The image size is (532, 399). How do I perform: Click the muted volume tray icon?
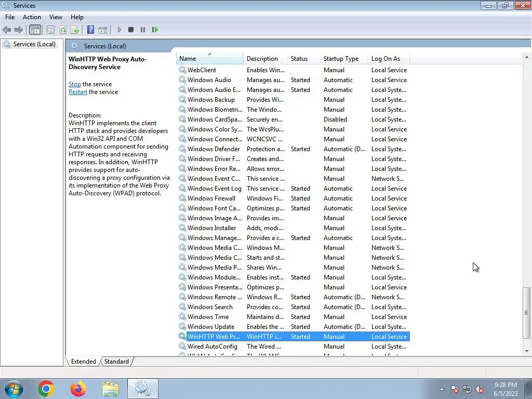click(x=480, y=389)
